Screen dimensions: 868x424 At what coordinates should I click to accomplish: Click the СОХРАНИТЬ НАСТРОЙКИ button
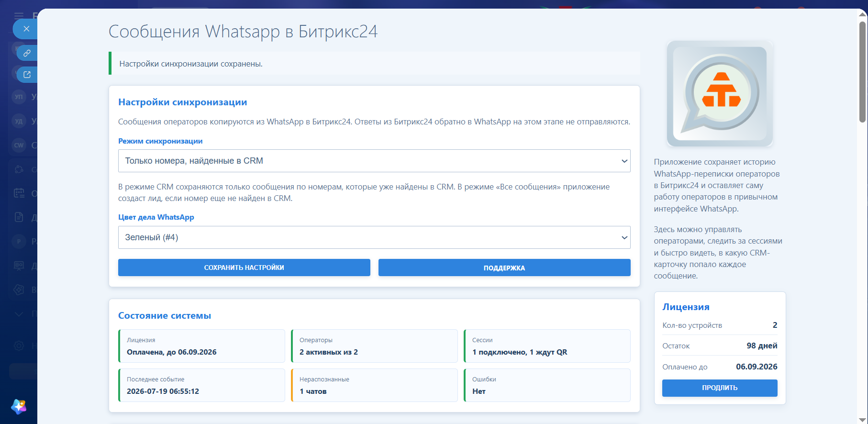tap(244, 268)
